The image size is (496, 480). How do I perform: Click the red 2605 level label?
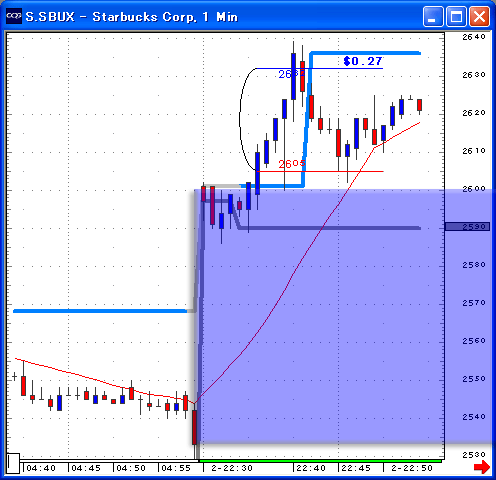click(292, 164)
